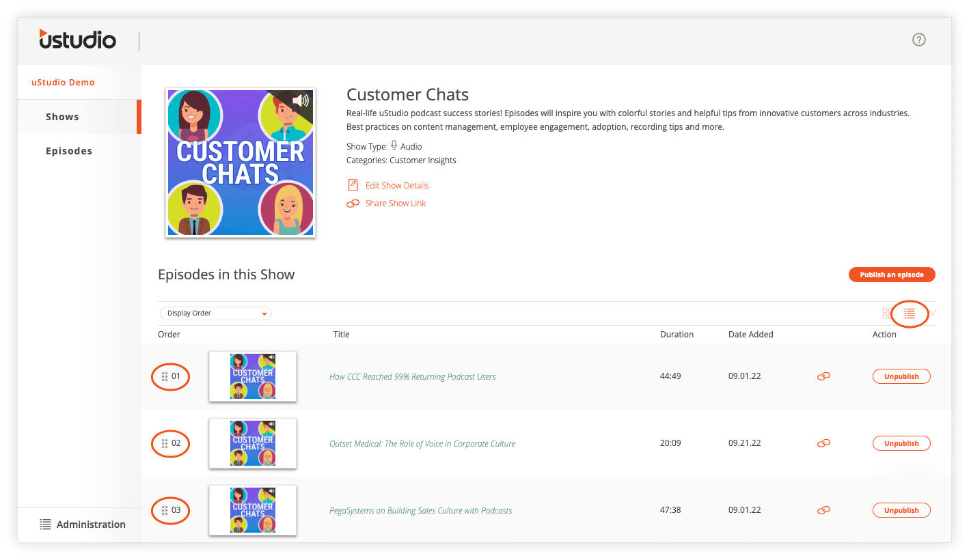The height and width of the screenshot is (560, 969).
Task: Unpublish the PegaSystems episode
Action: 901,510
